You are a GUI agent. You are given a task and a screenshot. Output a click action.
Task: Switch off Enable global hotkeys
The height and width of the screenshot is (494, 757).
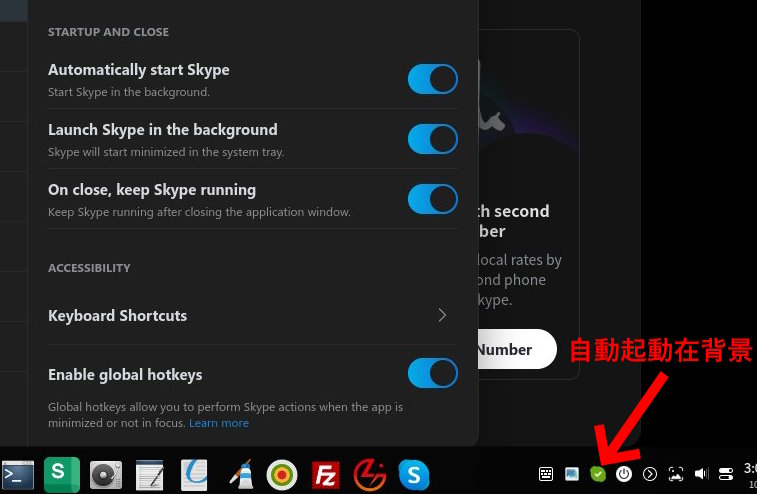tap(433, 373)
